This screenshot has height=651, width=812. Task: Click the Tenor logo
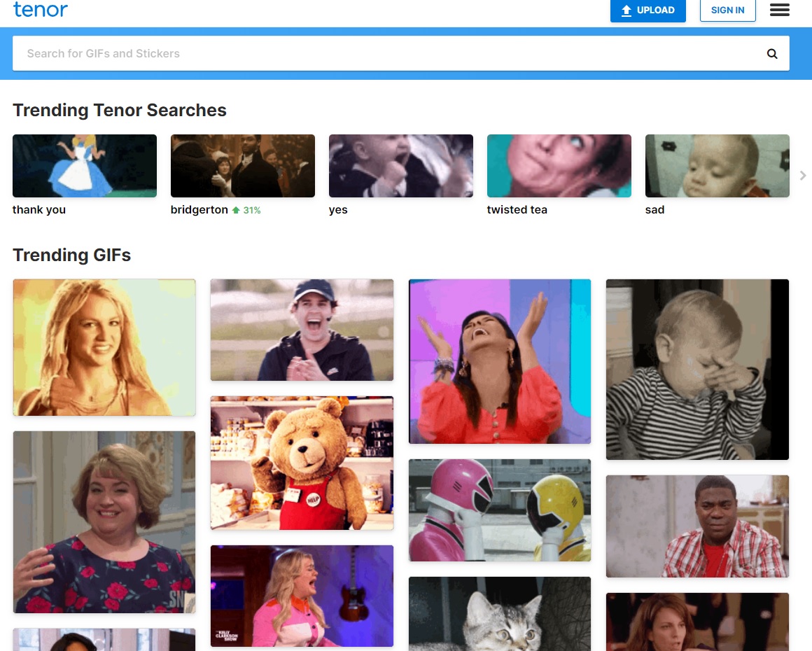click(40, 10)
